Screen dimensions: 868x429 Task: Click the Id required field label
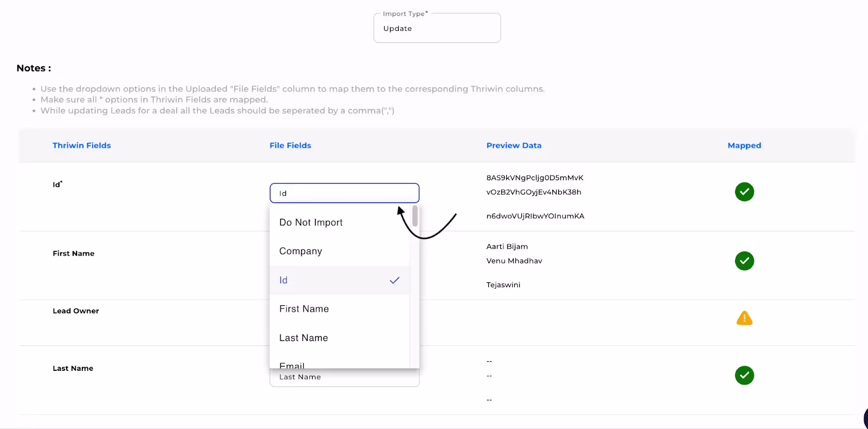pyautogui.click(x=58, y=184)
